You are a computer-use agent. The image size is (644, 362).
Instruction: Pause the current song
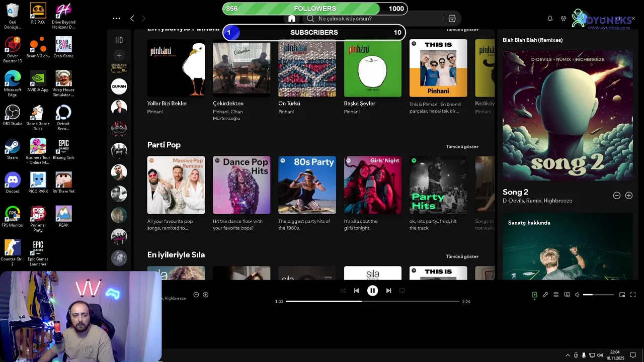coord(372,291)
